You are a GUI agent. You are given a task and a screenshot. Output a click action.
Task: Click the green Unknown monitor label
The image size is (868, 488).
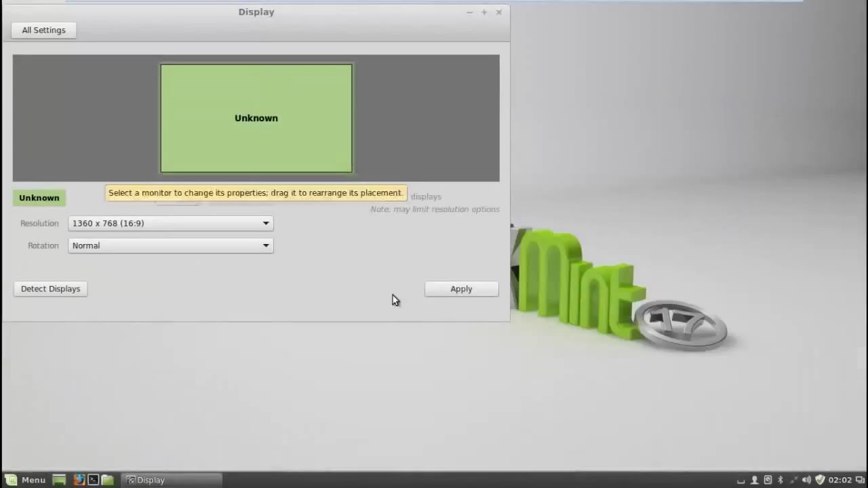click(39, 198)
